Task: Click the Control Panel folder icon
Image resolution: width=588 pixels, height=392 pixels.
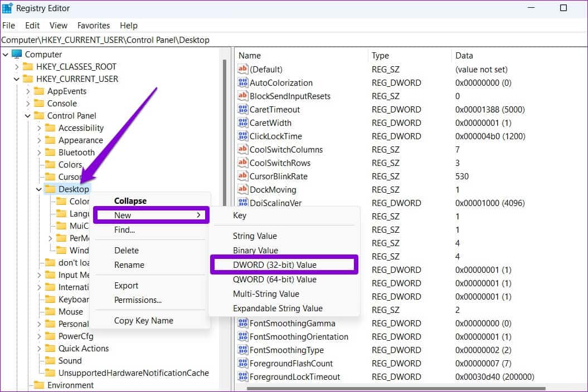Action: coord(39,116)
